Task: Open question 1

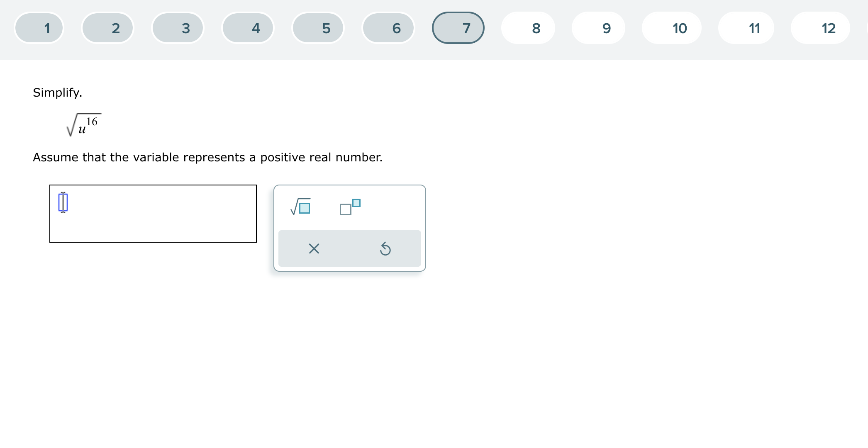Action: (x=46, y=27)
